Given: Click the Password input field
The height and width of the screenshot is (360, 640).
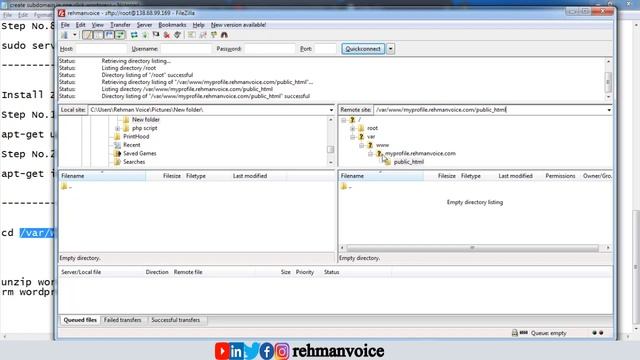Looking at the screenshot, I should pos(269,49).
